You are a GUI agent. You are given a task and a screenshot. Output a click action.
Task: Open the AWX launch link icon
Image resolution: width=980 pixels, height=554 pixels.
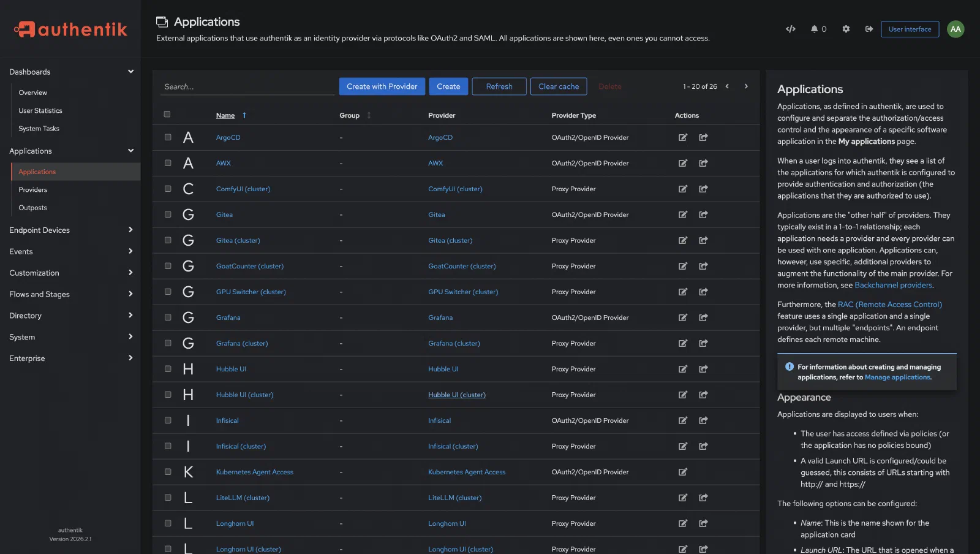(x=703, y=163)
